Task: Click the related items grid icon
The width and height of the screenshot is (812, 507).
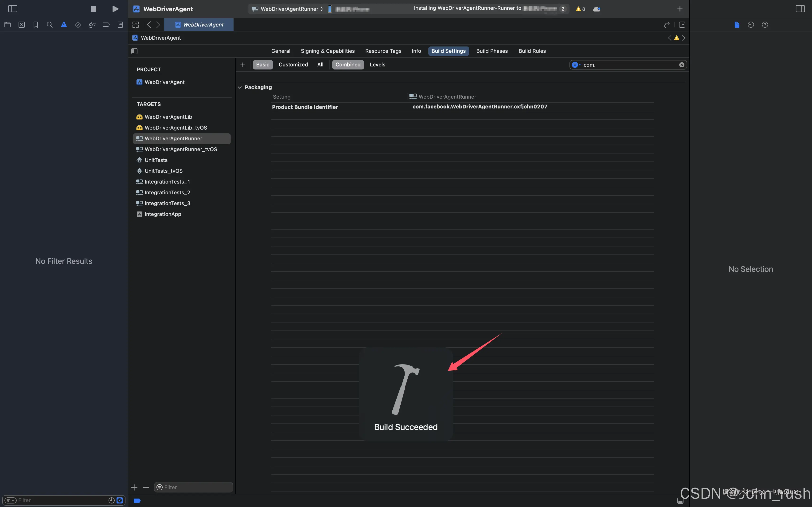Action: [136, 25]
